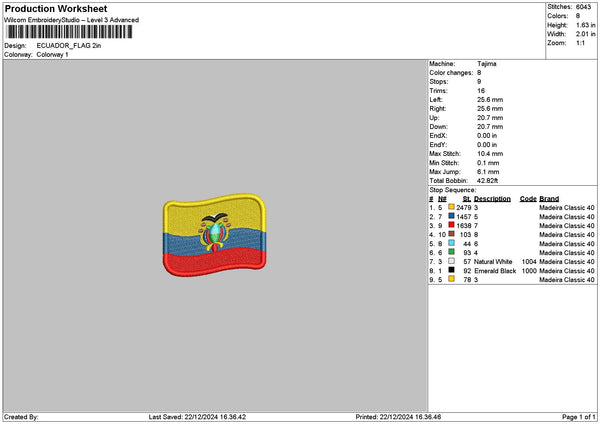This screenshot has width=600, height=424.
Task: Click the 'EndY:' label
Action: [x=438, y=145]
